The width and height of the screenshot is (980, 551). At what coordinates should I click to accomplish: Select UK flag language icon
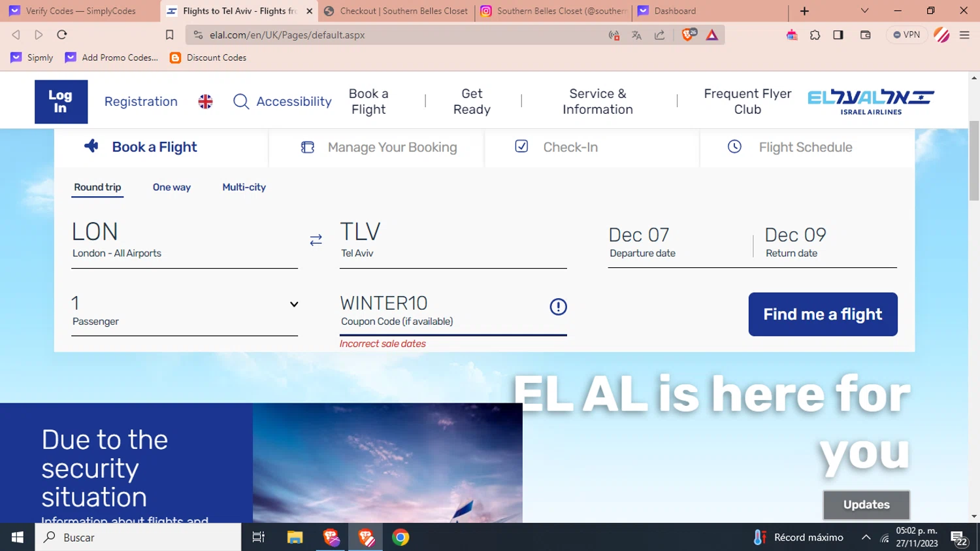[205, 101]
